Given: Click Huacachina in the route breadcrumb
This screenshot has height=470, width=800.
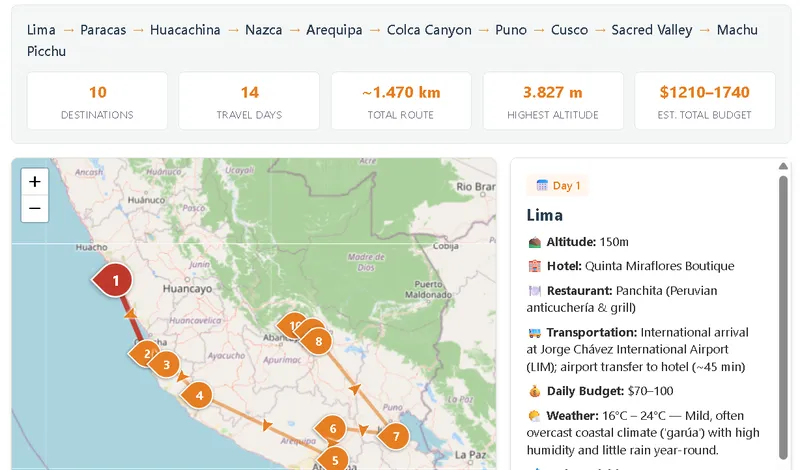Looking at the screenshot, I should click(x=185, y=30).
